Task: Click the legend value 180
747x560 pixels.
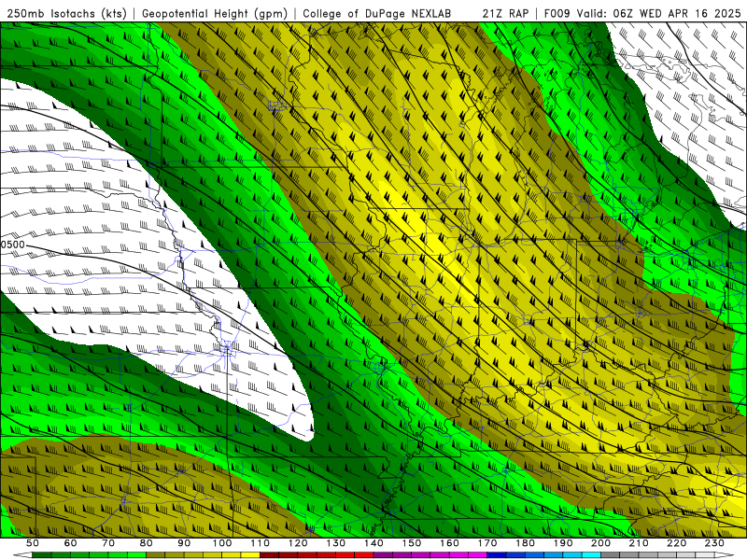Action: tap(525, 543)
